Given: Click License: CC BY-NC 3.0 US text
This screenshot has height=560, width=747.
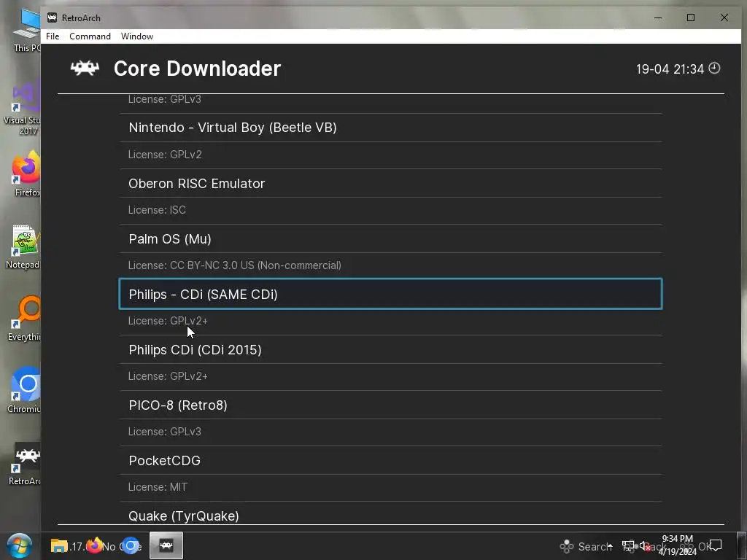Looking at the screenshot, I should click(x=235, y=265).
